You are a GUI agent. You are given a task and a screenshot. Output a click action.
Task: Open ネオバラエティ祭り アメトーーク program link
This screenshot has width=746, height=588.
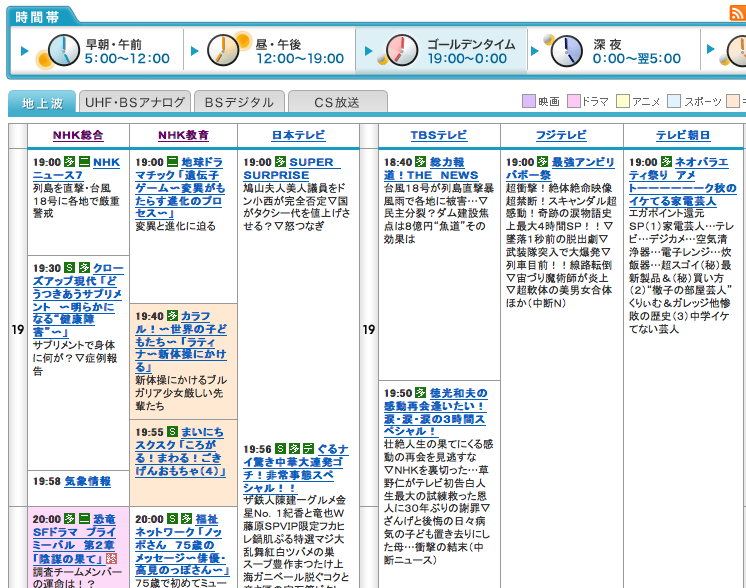click(x=683, y=181)
